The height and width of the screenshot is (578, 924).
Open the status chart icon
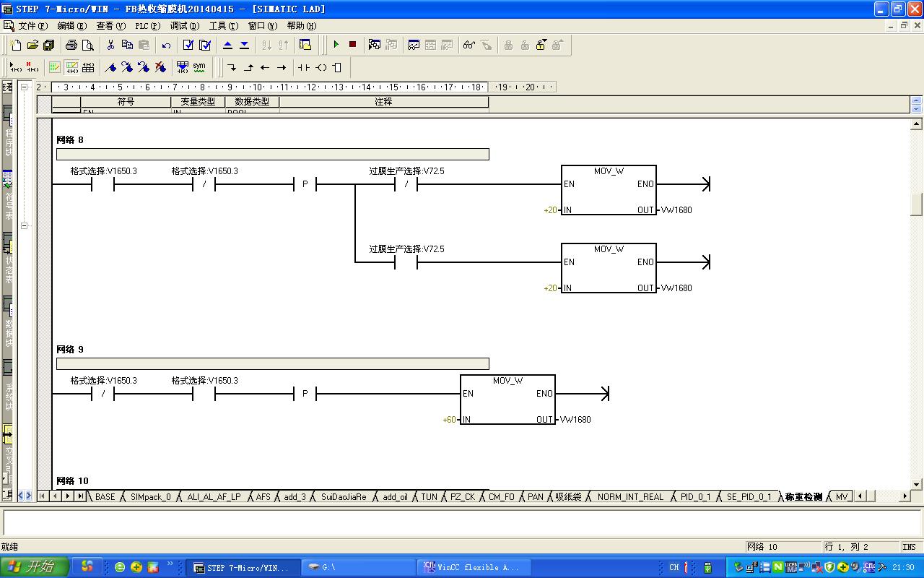[414, 45]
